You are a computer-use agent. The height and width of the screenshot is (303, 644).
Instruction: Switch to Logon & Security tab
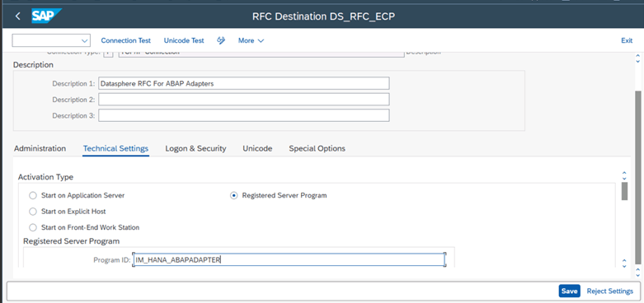click(x=195, y=148)
